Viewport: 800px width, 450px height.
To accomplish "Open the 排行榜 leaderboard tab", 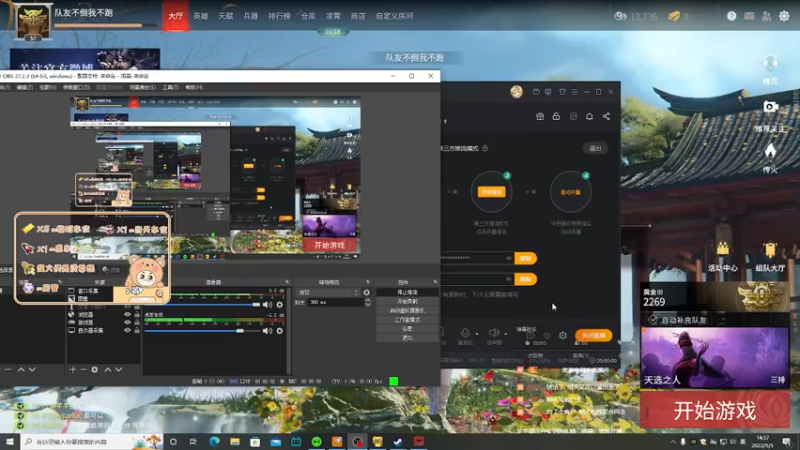I will pyautogui.click(x=279, y=16).
